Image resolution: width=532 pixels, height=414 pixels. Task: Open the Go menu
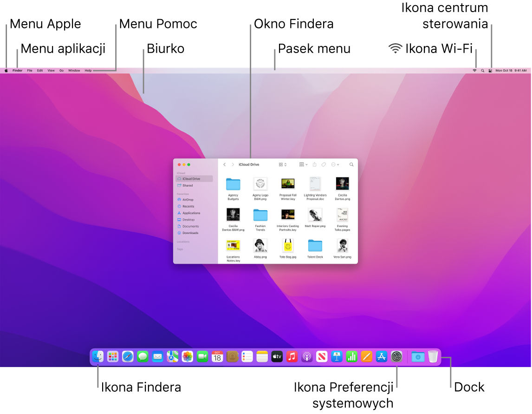tap(61, 71)
